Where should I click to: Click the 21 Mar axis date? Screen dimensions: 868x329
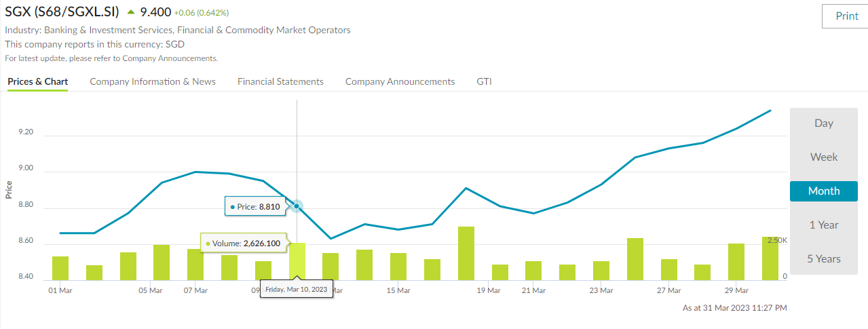(533, 290)
